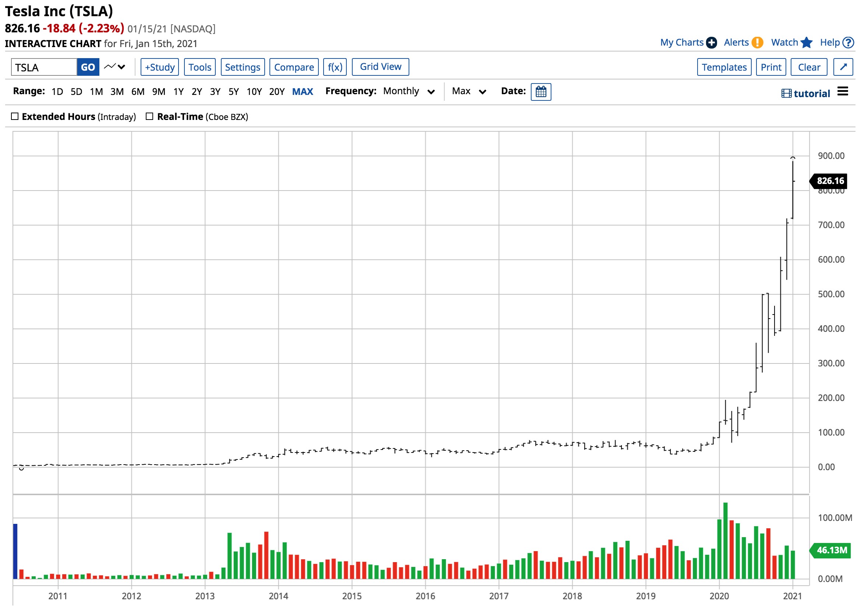The width and height of the screenshot is (868, 607).
Task: Click the Help question mark icon
Action: tap(848, 43)
